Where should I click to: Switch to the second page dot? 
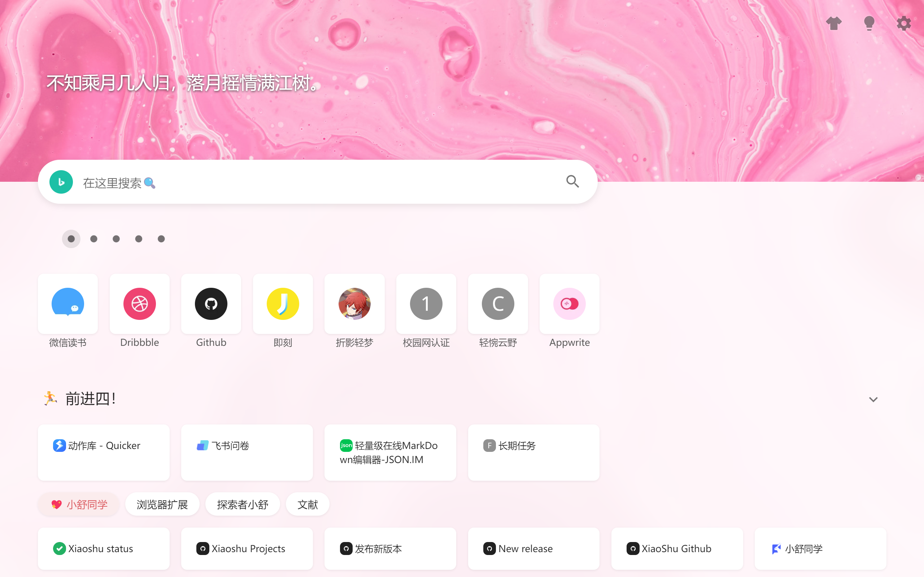point(93,239)
